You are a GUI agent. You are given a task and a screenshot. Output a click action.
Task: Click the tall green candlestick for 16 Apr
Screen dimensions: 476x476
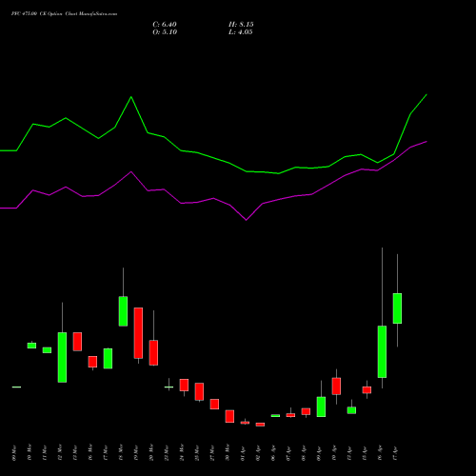coord(382,351)
